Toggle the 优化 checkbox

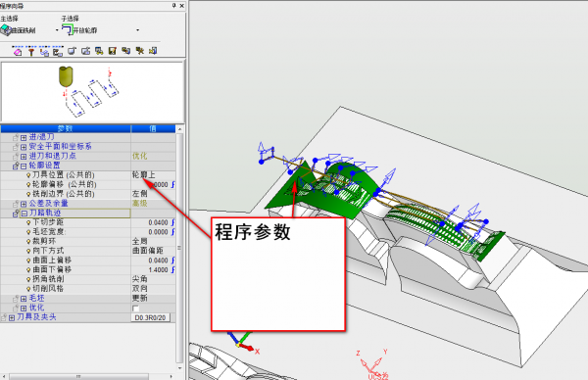[136, 309]
